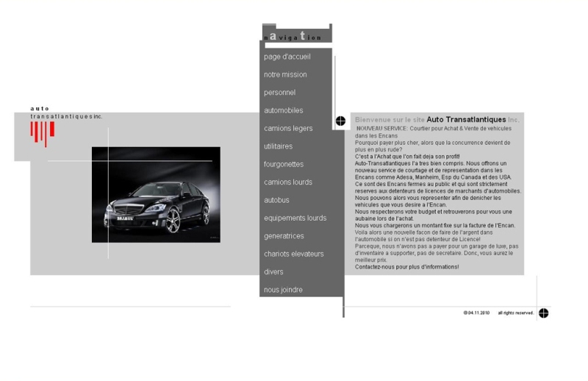Open the black Mercedes car image
588x381 pixels.
pyautogui.click(x=156, y=195)
